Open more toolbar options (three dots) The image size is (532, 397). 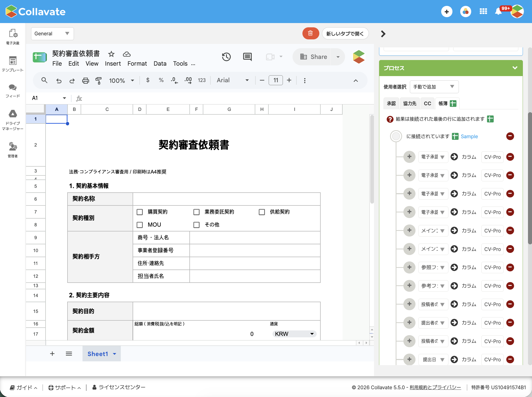point(305,80)
